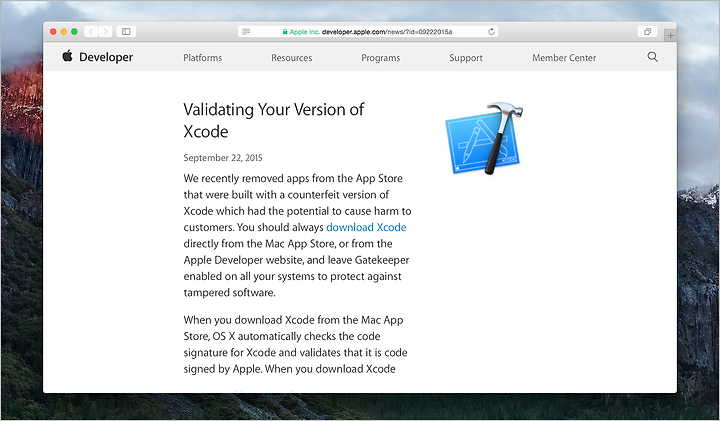The width and height of the screenshot is (720, 421).
Task: Show all tabs using the tab overview icon
Action: click(647, 32)
